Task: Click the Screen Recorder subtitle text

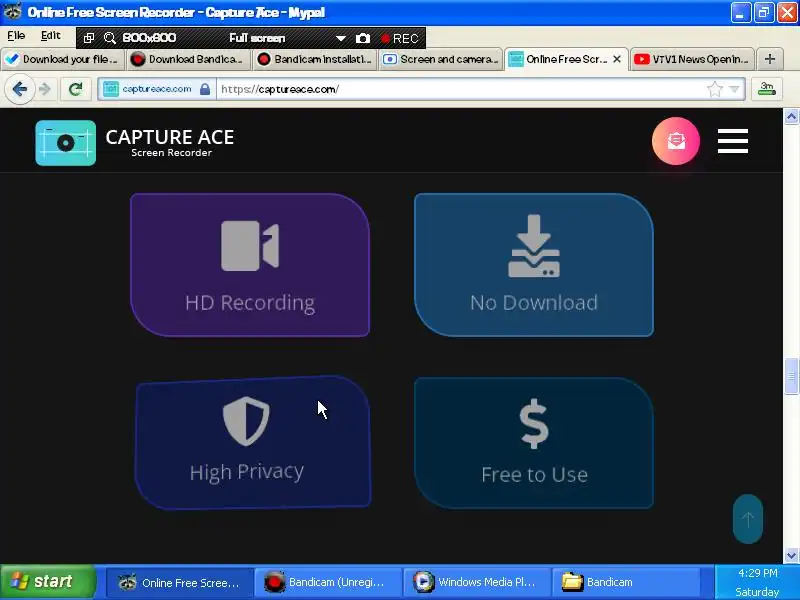Action: 171,153
